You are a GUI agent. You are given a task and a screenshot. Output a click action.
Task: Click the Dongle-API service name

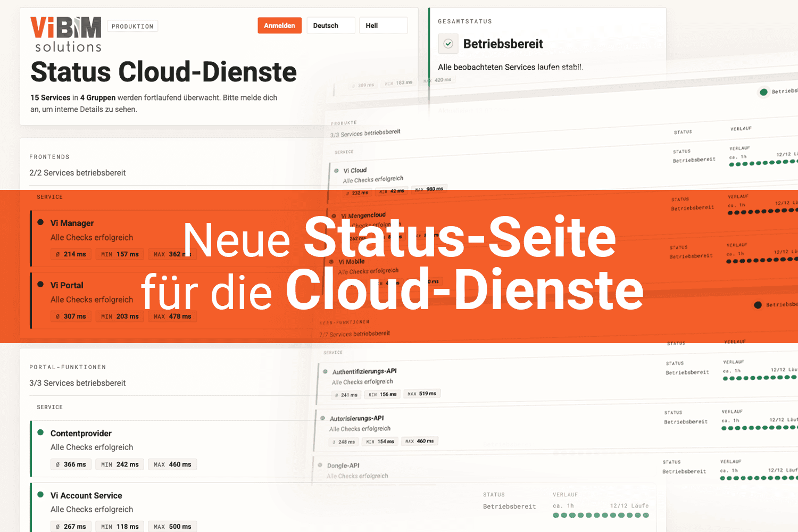pyautogui.click(x=343, y=465)
